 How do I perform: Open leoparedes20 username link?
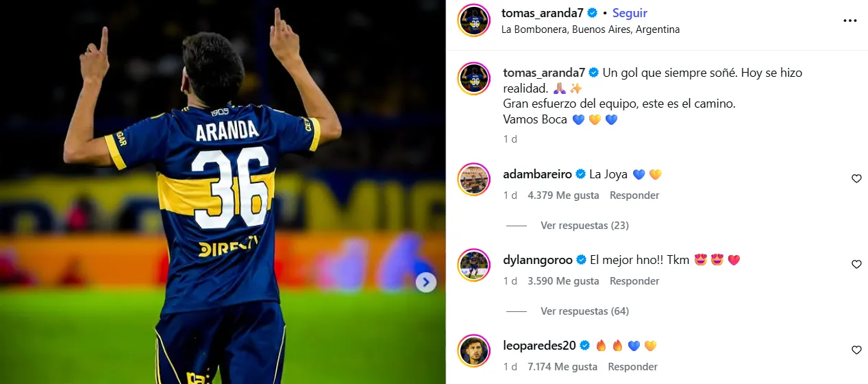click(539, 346)
